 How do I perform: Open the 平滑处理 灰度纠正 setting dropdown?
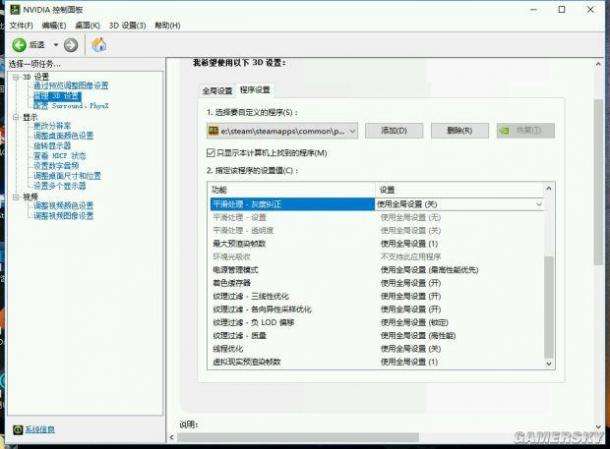pyautogui.click(x=538, y=204)
